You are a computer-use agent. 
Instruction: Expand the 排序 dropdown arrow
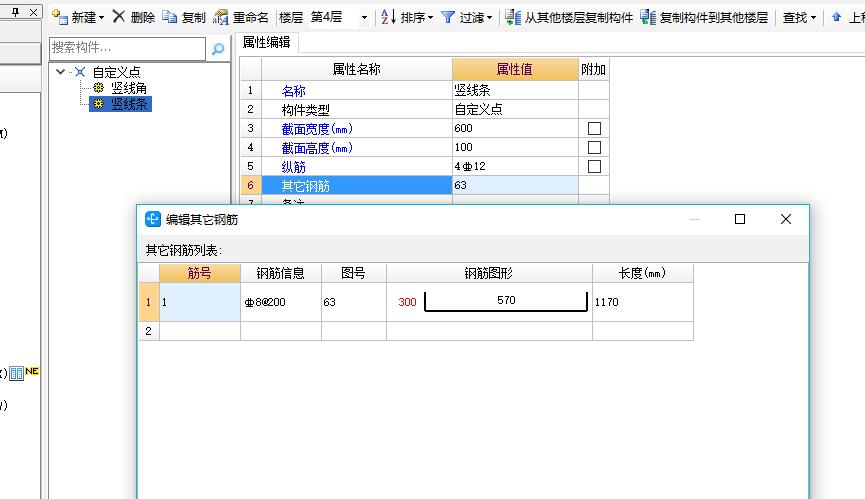coord(430,18)
